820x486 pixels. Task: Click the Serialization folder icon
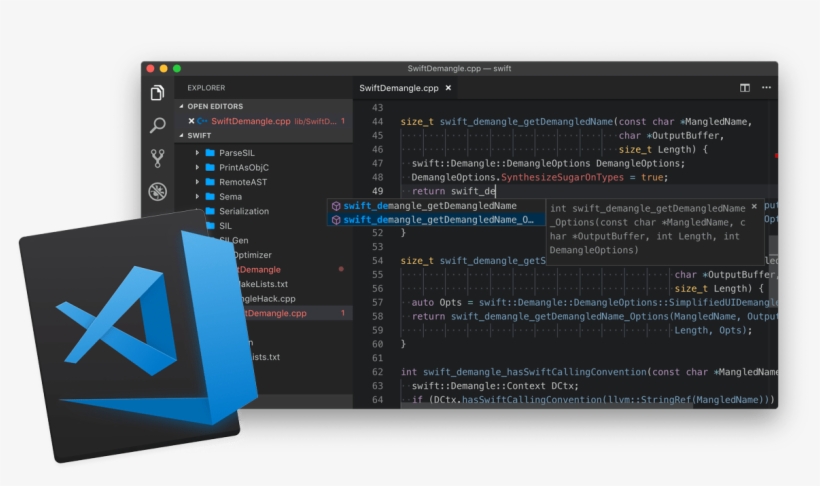[x=210, y=211]
